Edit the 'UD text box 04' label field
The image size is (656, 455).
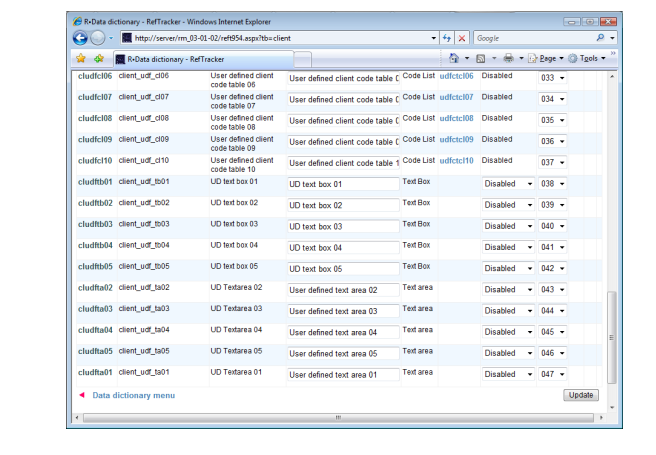(x=343, y=248)
